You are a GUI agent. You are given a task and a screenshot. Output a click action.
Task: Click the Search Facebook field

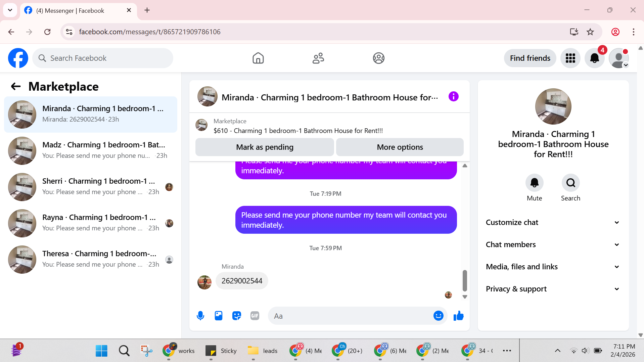103,58
